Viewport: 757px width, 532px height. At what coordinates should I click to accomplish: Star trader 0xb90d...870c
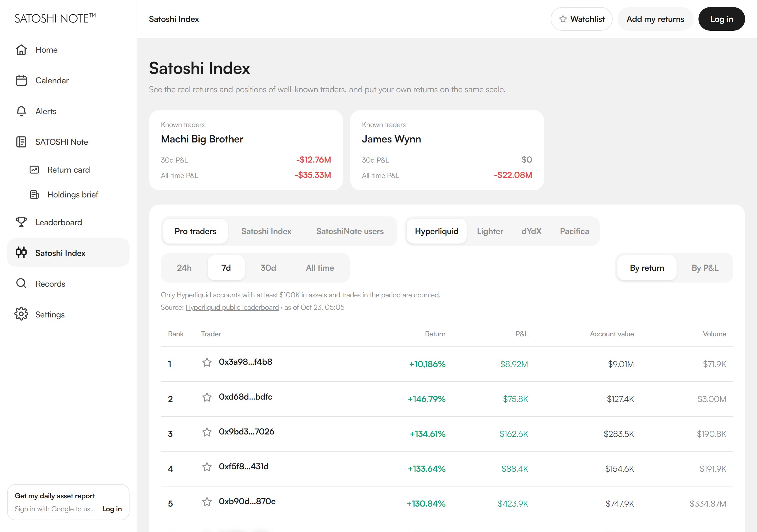point(207,502)
